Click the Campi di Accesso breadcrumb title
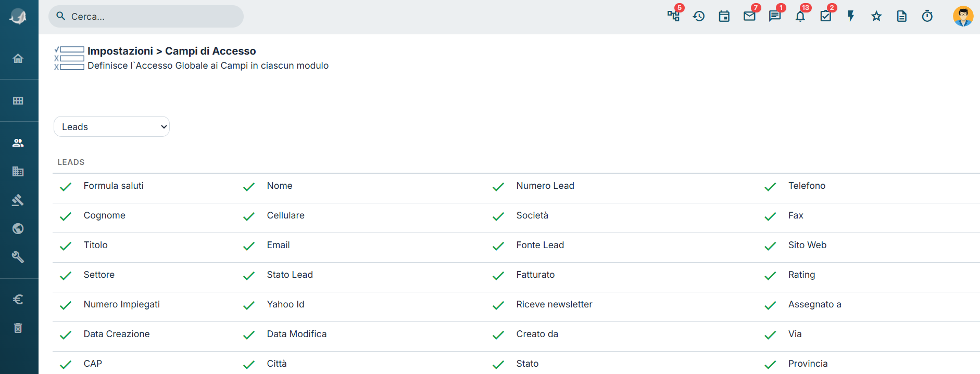Image resolution: width=980 pixels, height=374 pixels. tap(210, 51)
